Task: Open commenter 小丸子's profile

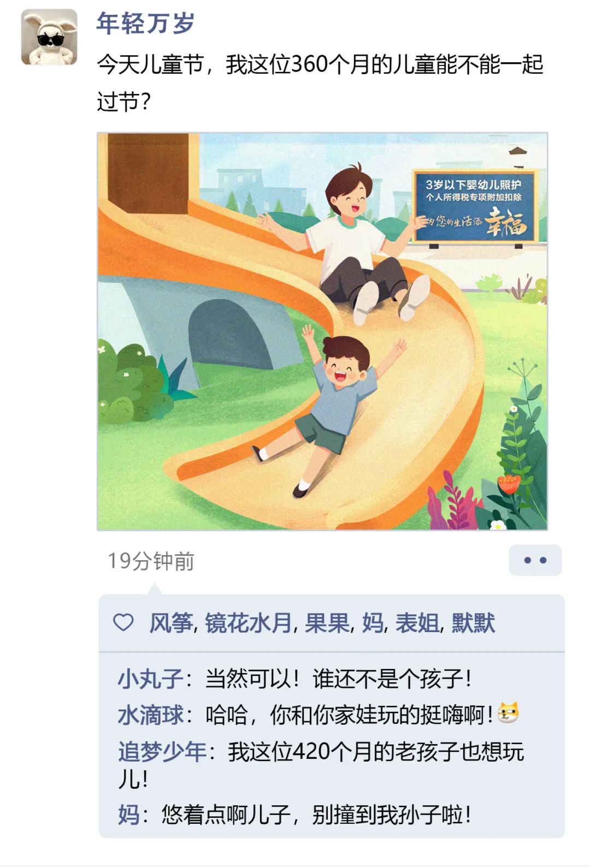Action: click(151, 679)
